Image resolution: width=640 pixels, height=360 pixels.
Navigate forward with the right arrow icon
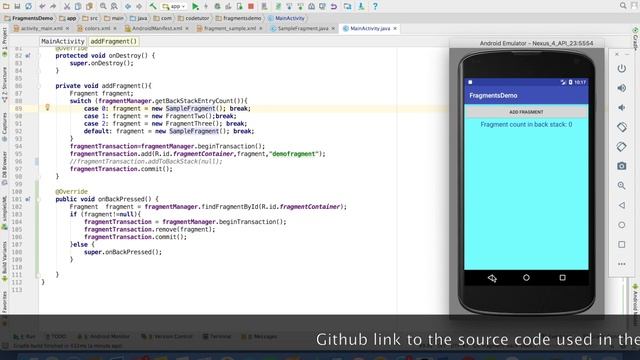[x=139, y=6]
